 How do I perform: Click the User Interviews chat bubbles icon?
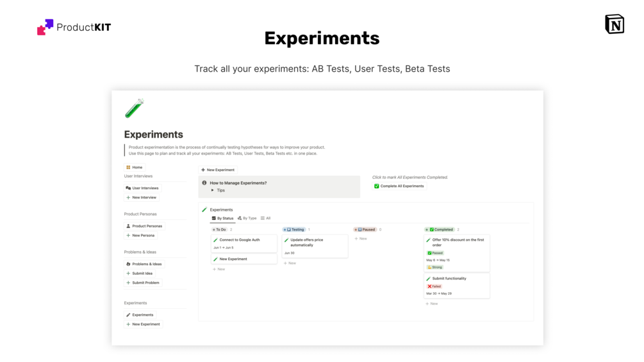[x=128, y=188]
